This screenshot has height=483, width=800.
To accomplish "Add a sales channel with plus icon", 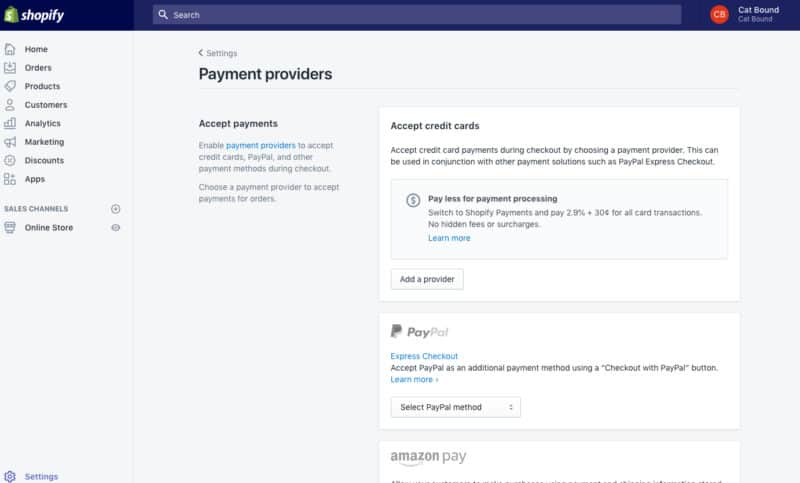I will coord(116,209).
